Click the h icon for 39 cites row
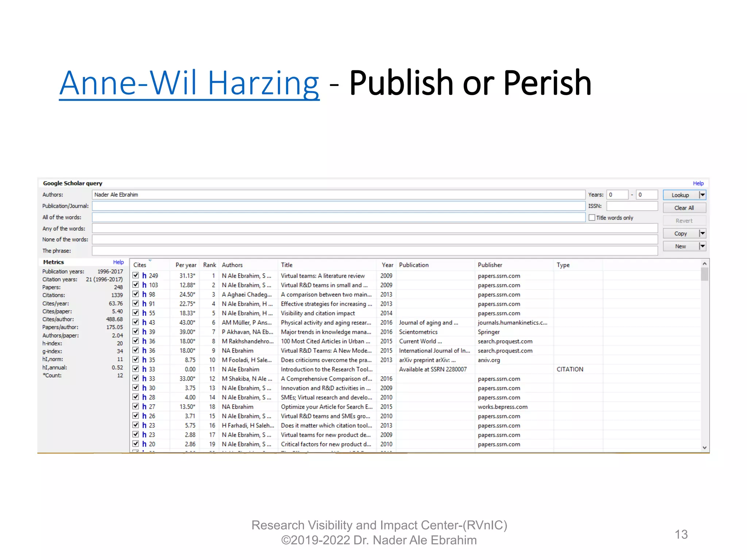The width and height of the screenshot is (747, 560). [x=144, y=332]
